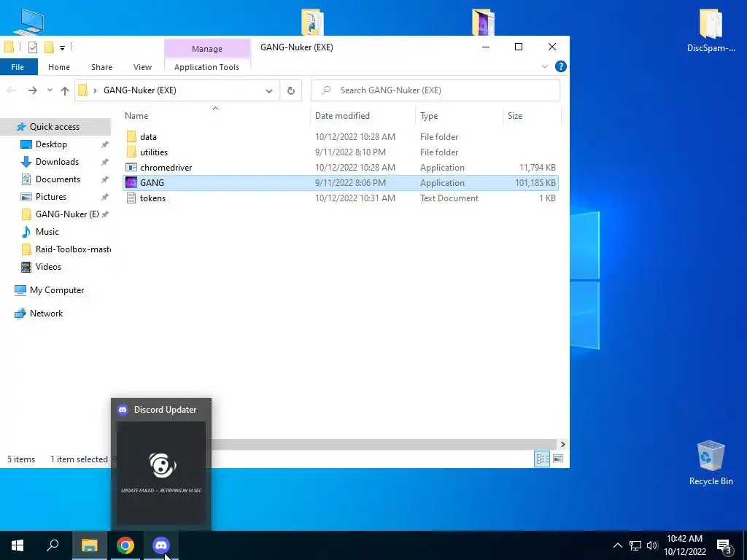Image resolution: width=747 pixels, height=560 pixels.
Task: Open the volume tray icon
Action: 652,545
